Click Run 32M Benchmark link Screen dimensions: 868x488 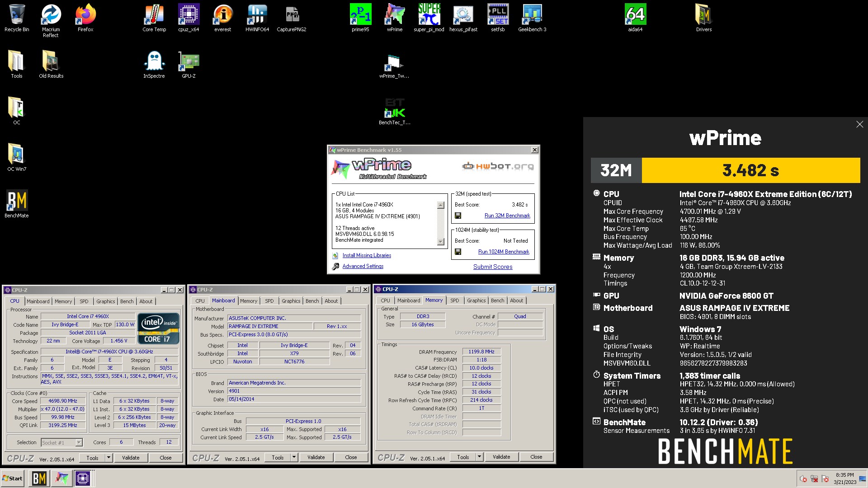coord(507,216)
